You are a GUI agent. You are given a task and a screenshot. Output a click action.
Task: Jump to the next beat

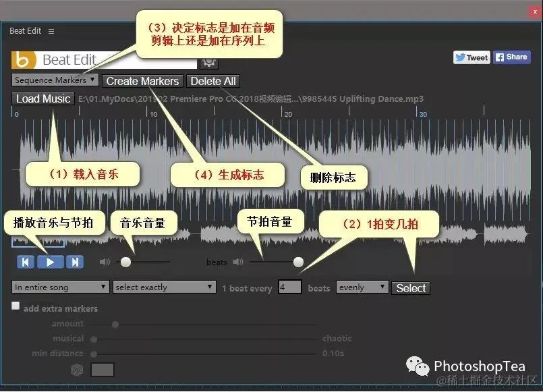75,262
